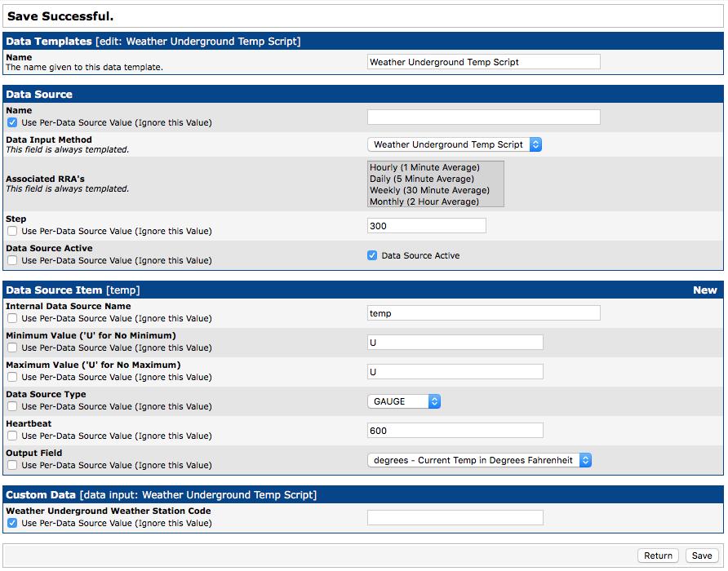Select Weekly (30 Minute Average) RRA
Image resolution: width=728 pixels, height=571 pixels.
429,190
